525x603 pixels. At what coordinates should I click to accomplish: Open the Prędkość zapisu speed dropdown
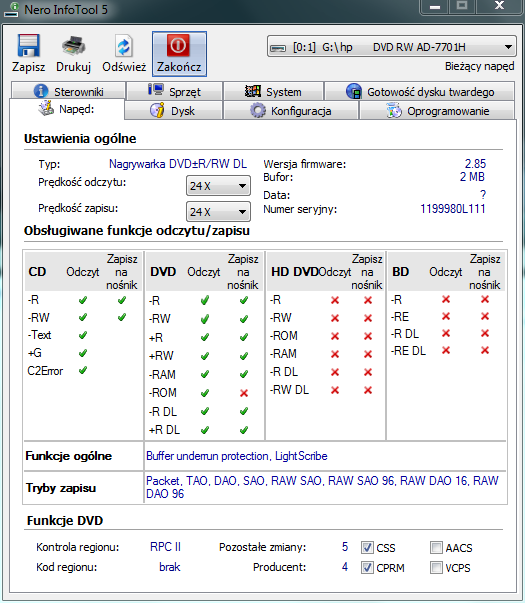218,212
